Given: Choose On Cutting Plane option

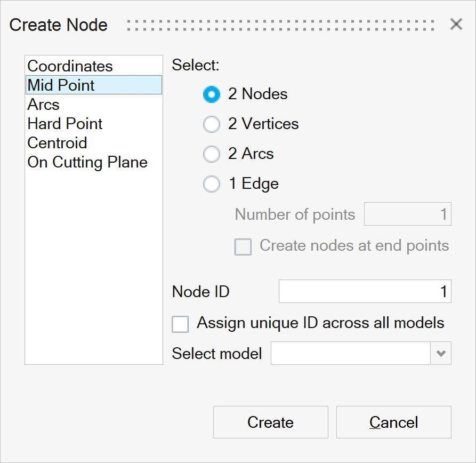Looking at the screenshot, I should [x=87, y=162].
